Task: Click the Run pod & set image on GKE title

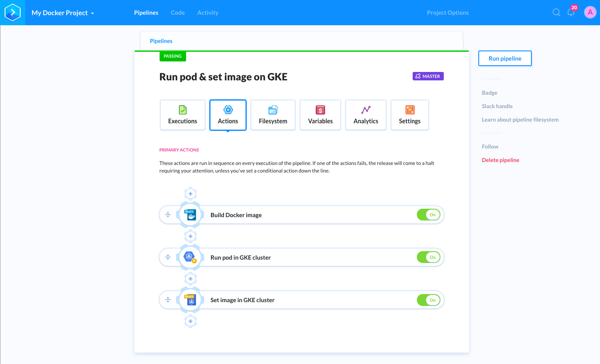Action: pos(224,77)
